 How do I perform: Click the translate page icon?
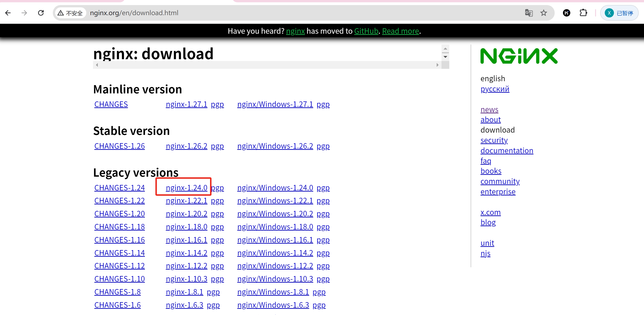click(x=529, y=13)
